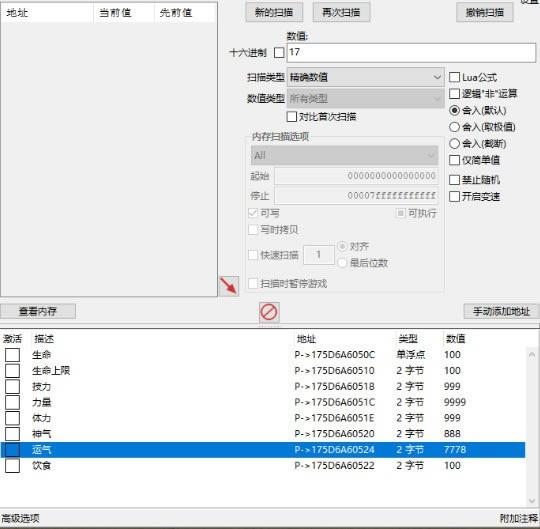Open 查看内存 memory view
540x529 pixels.
coord(38,311)
